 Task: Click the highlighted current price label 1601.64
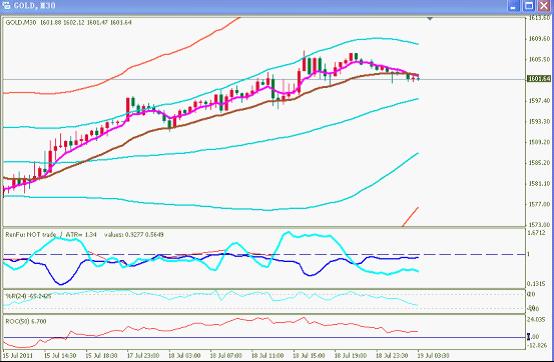tap(539, 78)
